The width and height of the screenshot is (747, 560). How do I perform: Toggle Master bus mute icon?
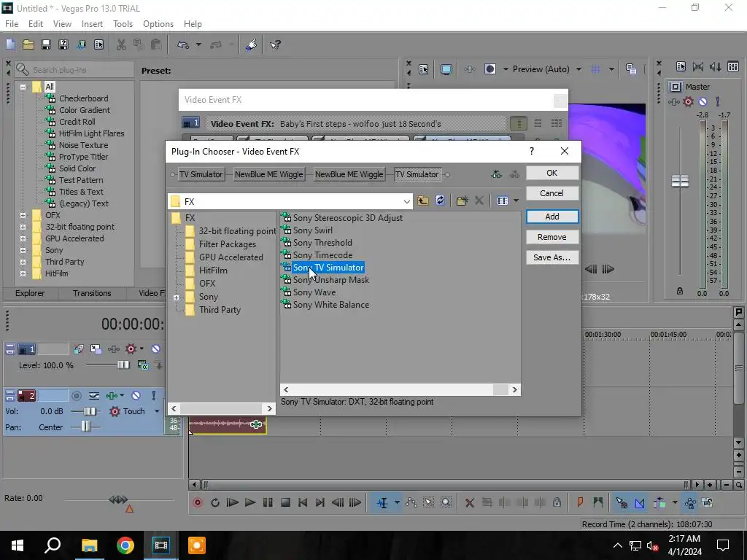point(703,101)
